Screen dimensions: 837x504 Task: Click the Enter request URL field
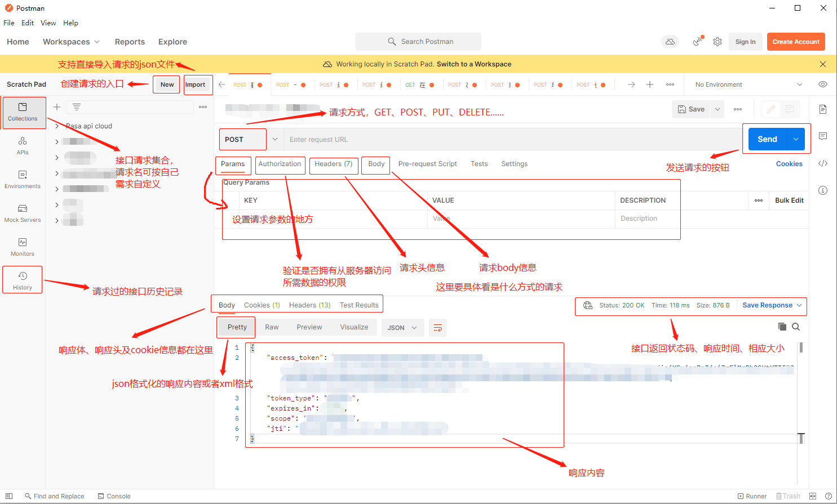click(x=512, y=140)
